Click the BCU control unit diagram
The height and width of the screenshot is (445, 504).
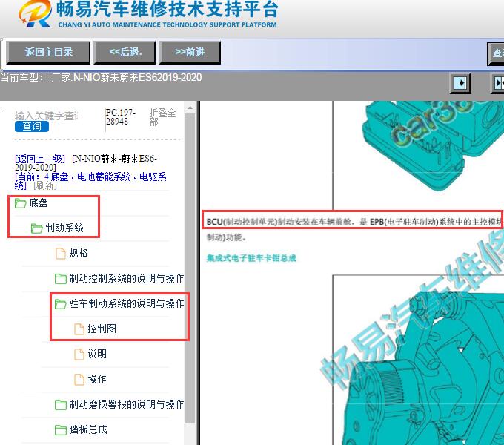[432, 145]
